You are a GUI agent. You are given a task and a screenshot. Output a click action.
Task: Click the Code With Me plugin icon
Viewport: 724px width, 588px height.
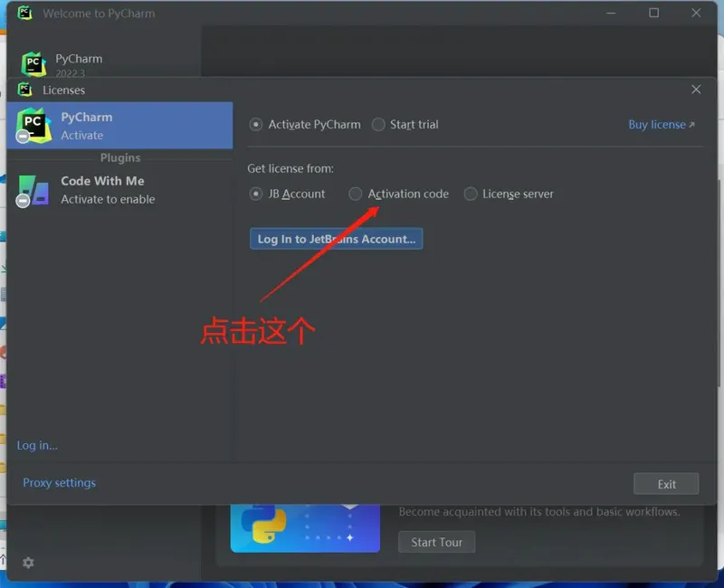pyautogui.click(x=33, y=190)
